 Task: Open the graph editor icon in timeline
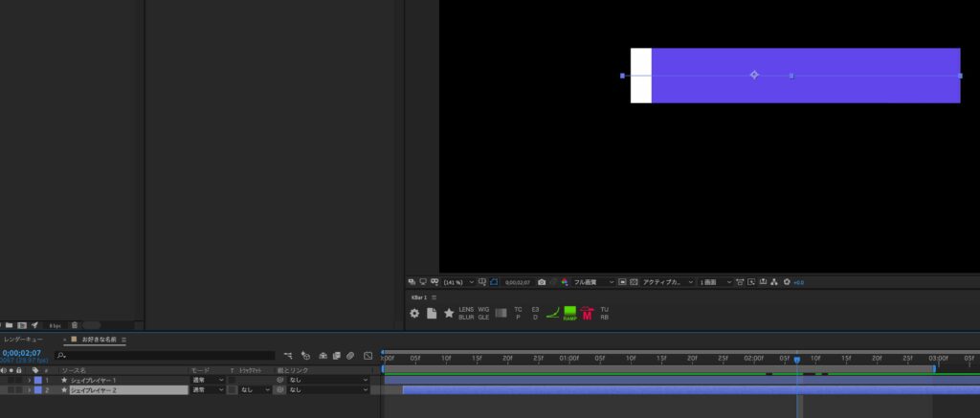(368, 356)
